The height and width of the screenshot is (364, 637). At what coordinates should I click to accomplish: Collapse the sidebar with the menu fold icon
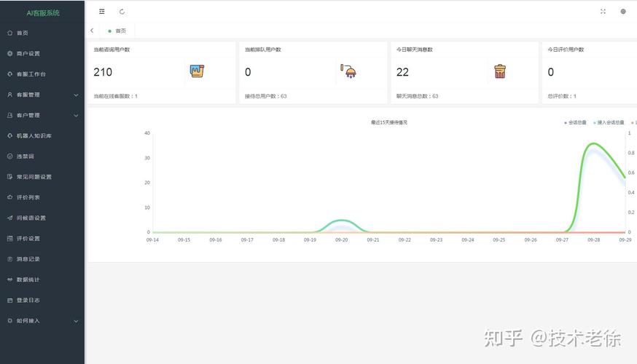[101, 12]
